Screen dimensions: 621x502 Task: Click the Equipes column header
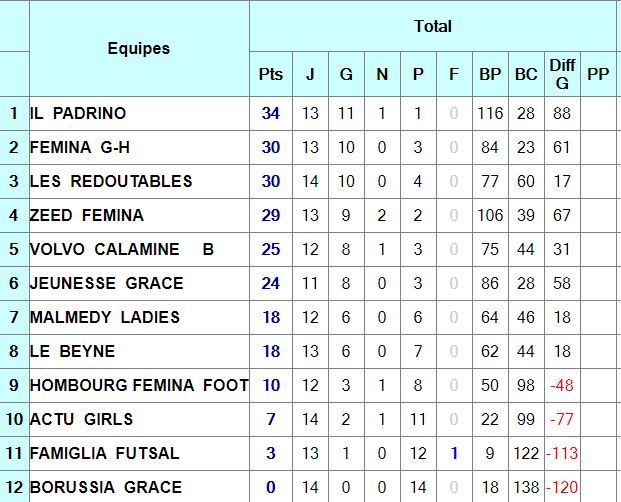coord(139,48)
